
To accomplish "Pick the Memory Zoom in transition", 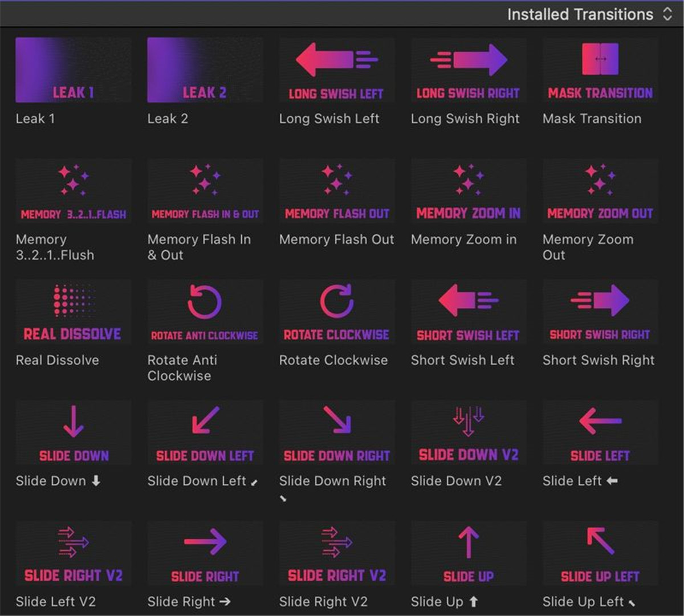I will [x=468, y=191].
